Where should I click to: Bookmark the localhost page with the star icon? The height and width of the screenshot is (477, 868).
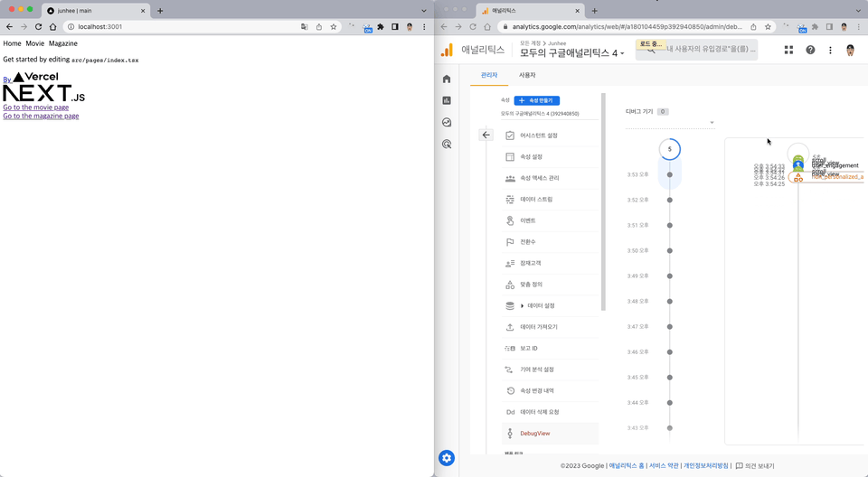click(x=334, y=26)
